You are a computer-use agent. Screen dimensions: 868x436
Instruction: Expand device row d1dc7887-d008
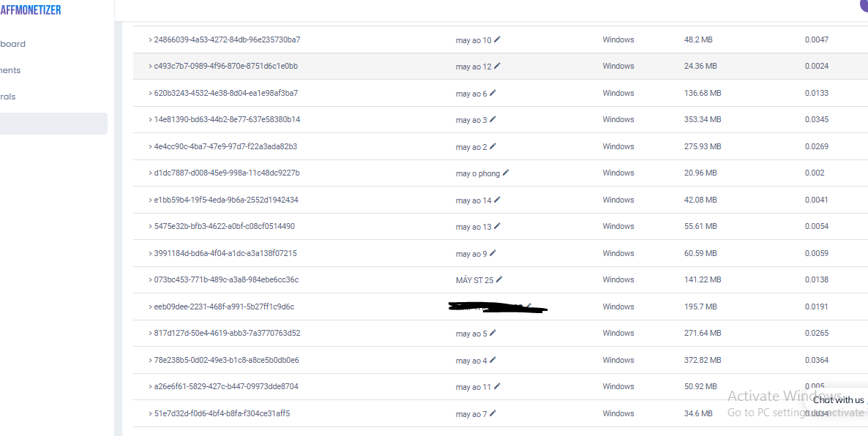click(x=150, y=173)
